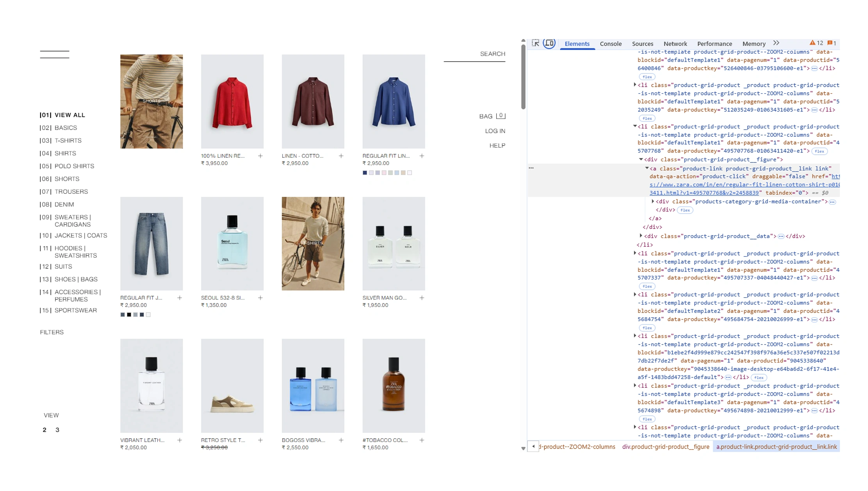Switch to the Console tab
The height and width of the screenshot is (491, 868).
pos(611,44)
